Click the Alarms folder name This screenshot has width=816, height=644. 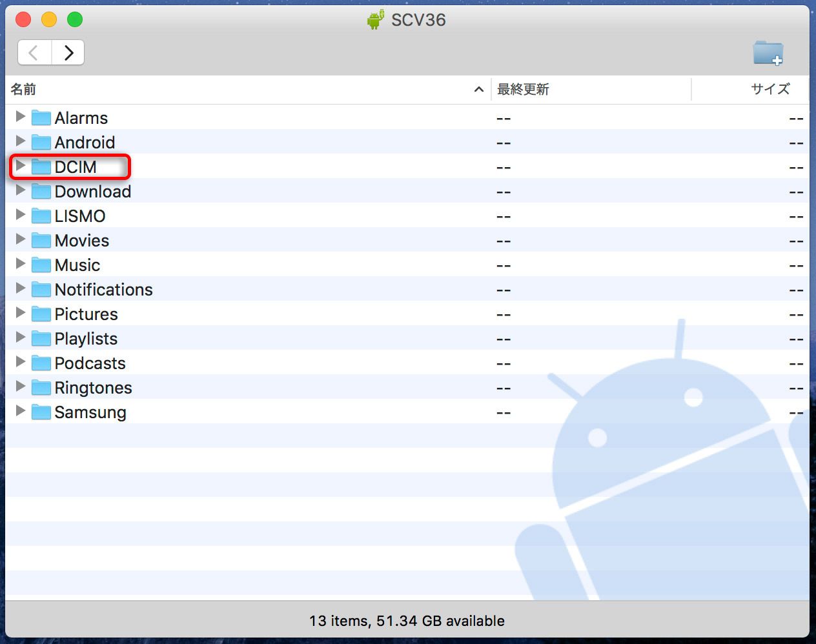coord(81,118)
